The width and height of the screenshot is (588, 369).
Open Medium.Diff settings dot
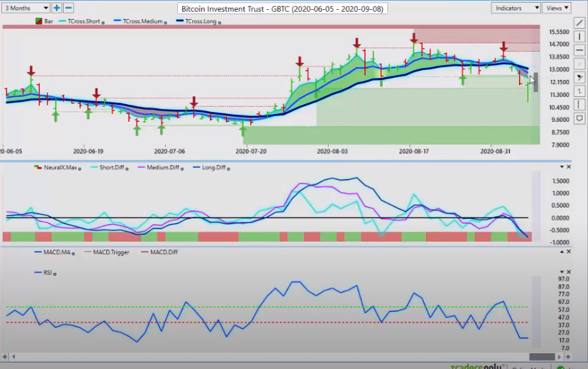click(x=182, y=169)
